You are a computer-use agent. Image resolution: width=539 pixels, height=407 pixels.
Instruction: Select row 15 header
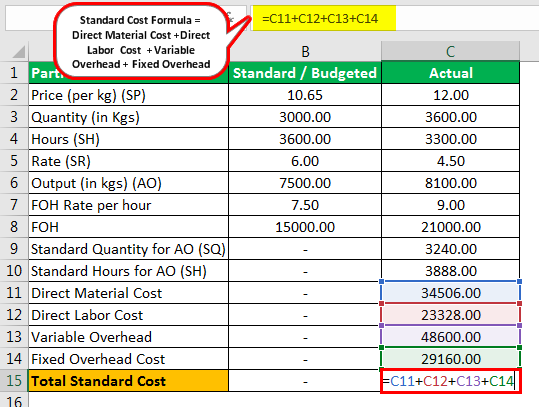tap(14, 381)
